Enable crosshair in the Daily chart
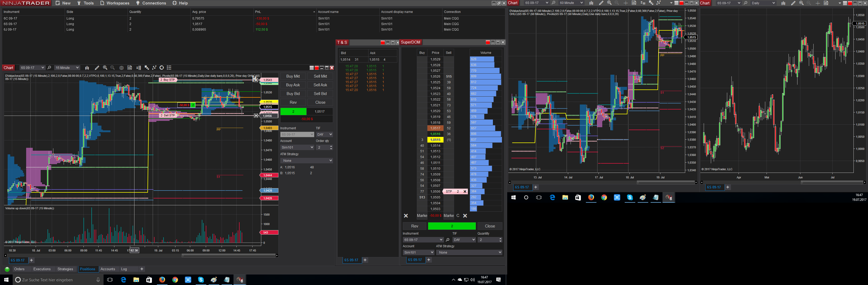 (x=818, y=3)
